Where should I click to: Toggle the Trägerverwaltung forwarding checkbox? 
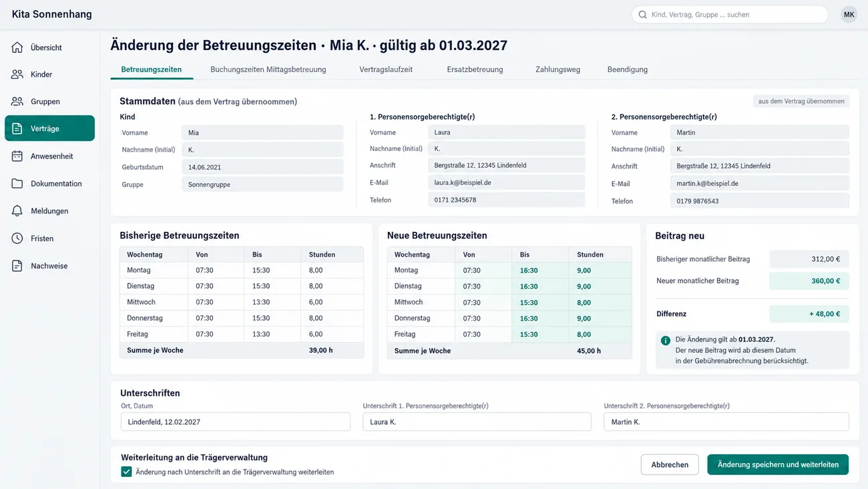tap(126, 472)
